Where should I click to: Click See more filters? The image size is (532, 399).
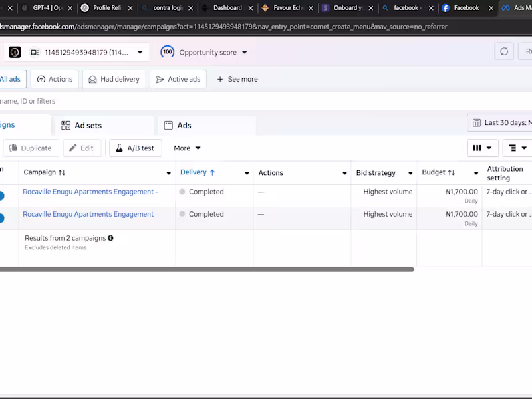pyautogui.click(x=237, y=79)
